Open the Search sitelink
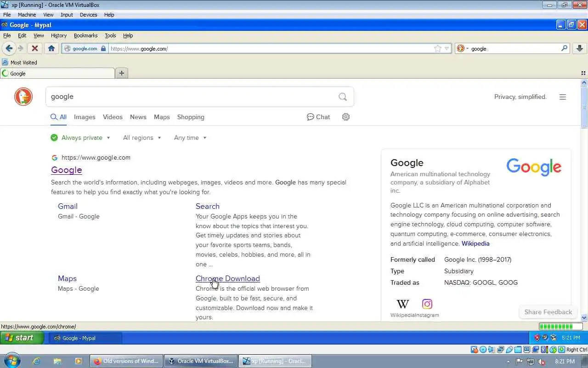 (x=208, y=206)
